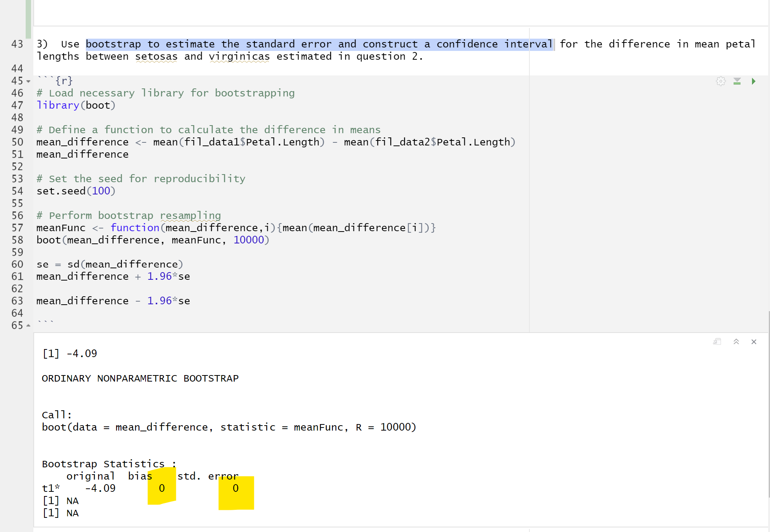Click 'Bootstrap Statistics :' output label
The width and height of the screenshot is (770, 532).
(109, 464)
